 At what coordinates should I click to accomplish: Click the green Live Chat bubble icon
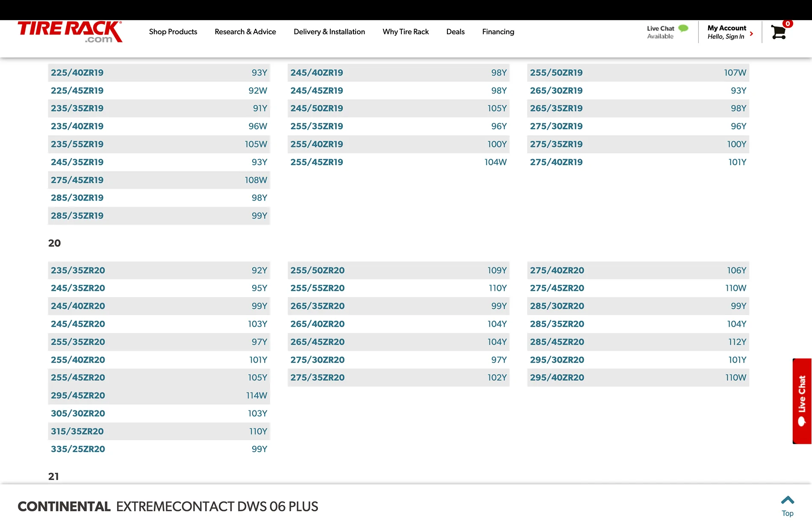tap(683, 28)
